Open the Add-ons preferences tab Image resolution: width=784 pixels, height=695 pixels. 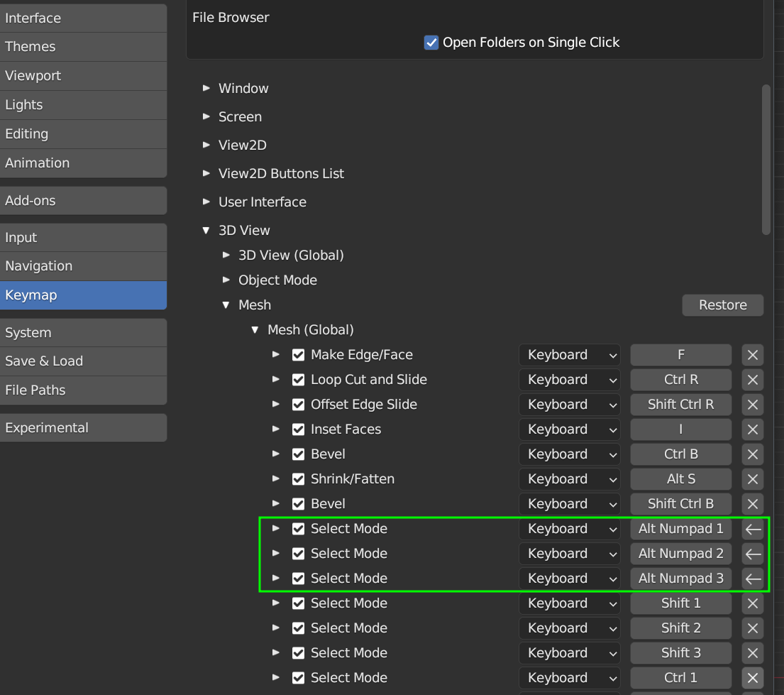[83, 200]
